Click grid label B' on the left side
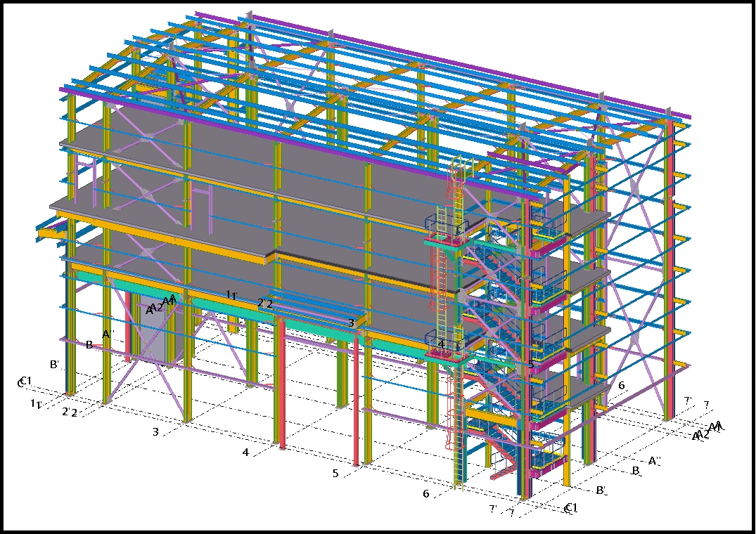 (x=54, y=365)
